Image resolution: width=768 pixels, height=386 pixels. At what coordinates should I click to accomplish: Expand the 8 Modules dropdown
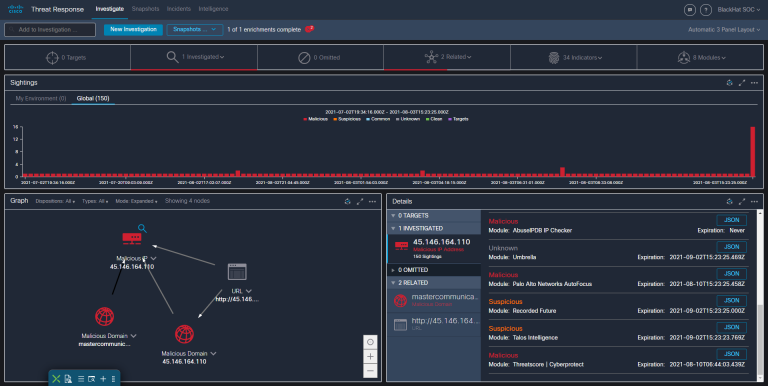click(x=700, y=57)
